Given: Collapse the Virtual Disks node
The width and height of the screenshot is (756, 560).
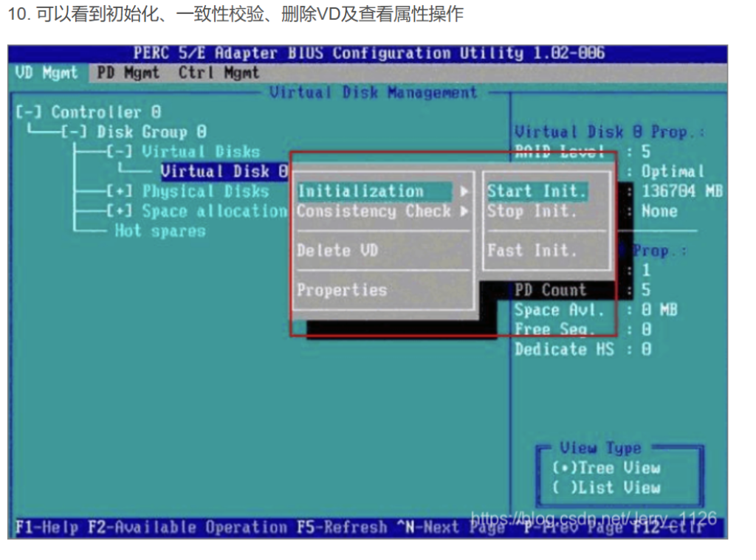Looking at the screenshot, I should pos(119,152).
